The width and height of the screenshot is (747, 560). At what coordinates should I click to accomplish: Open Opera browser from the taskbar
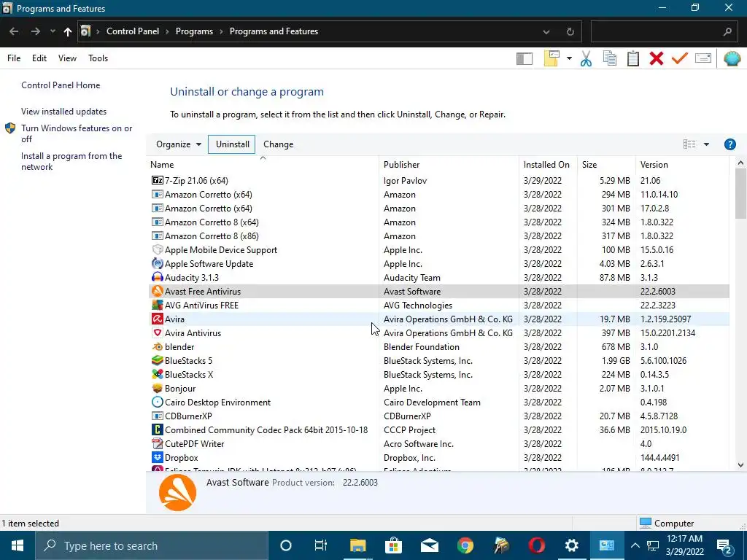[x=536, y=545]
